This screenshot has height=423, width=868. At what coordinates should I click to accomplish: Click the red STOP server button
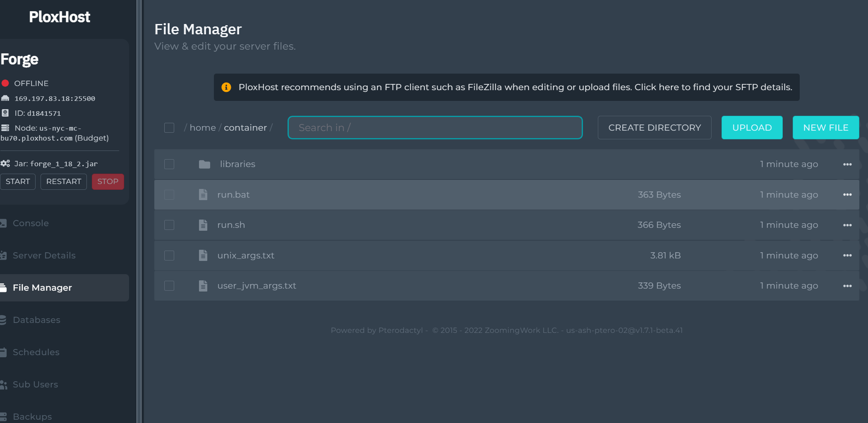click(x=108, y=182)
